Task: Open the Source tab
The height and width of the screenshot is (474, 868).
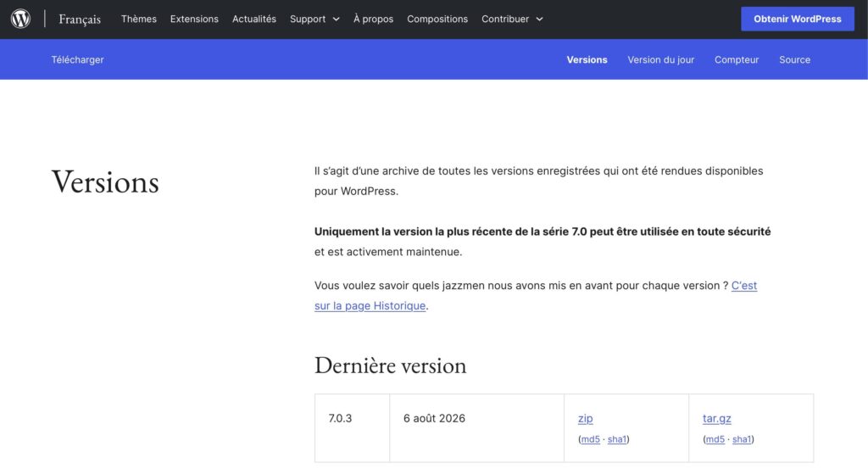Action: tap(794, 60)
